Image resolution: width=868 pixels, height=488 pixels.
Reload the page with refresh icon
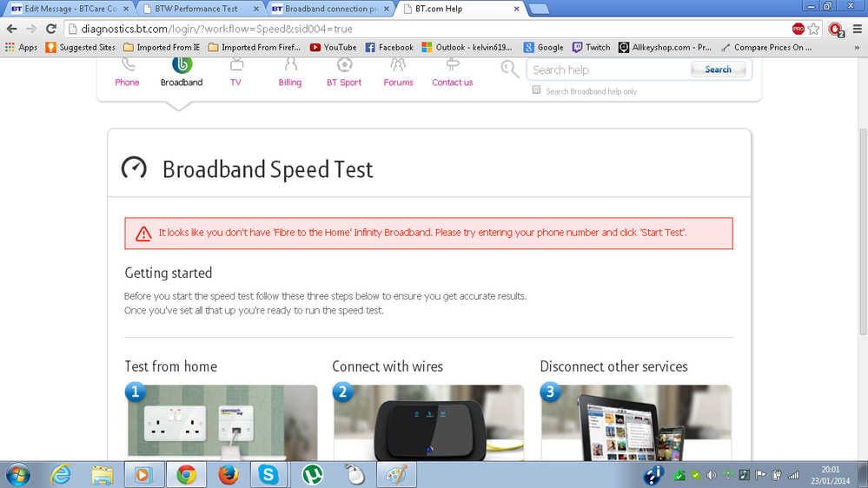tap(51, 29)
